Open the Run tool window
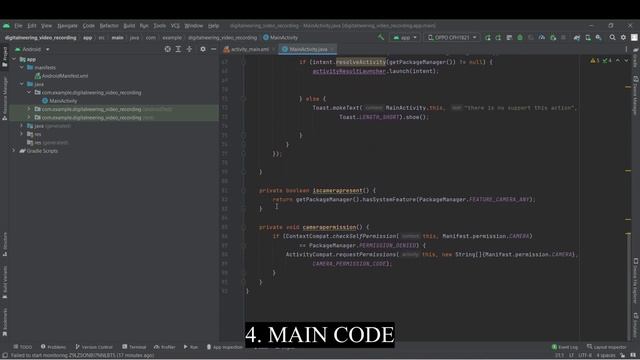This screenshot has height=360, width=640. point(191,347)
